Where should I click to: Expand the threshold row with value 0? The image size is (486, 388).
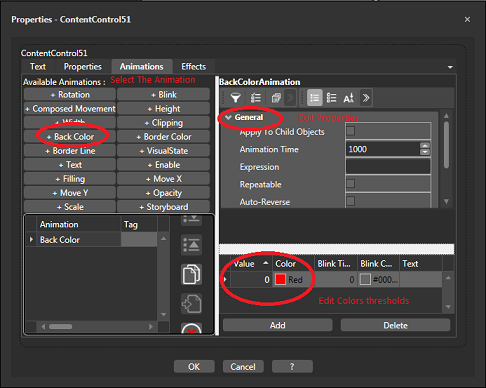(225, 279)
